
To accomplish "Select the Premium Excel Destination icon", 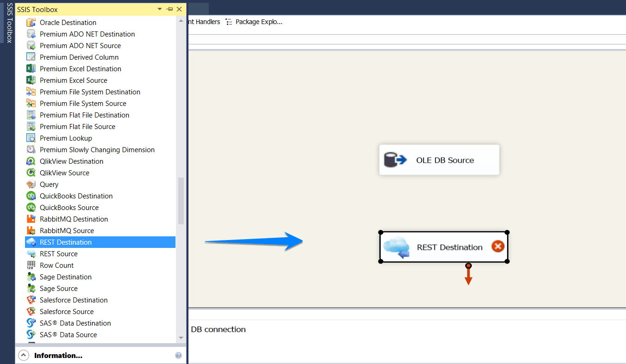I will (31, 68).
